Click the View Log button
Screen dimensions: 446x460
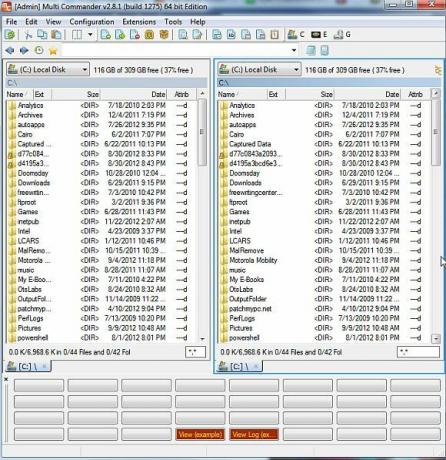click(254, 434)
